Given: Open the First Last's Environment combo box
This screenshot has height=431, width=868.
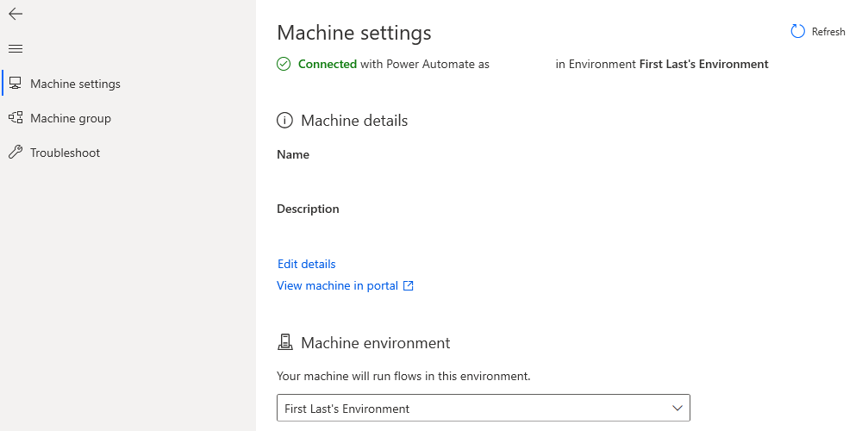Looking at the screenshot, I should tap(465, 408).
